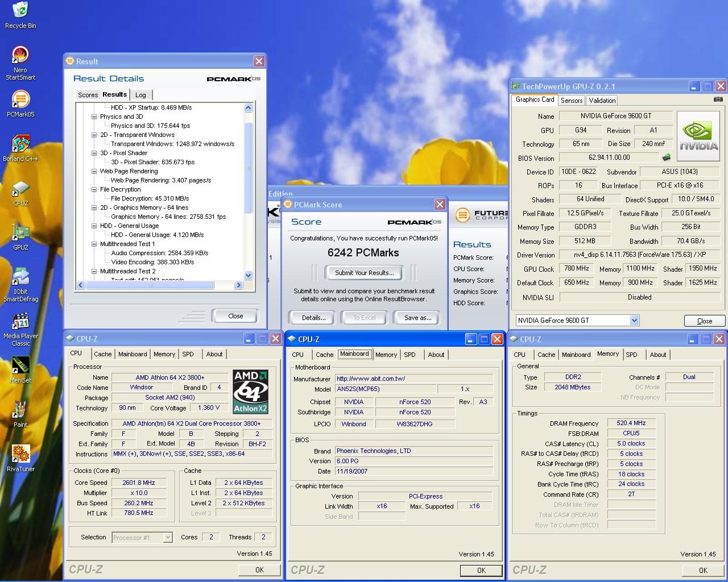Open Mainboard tab in left CPU-Z window
The height and width of the screenshot is (582, 728).
coord(133,354)
